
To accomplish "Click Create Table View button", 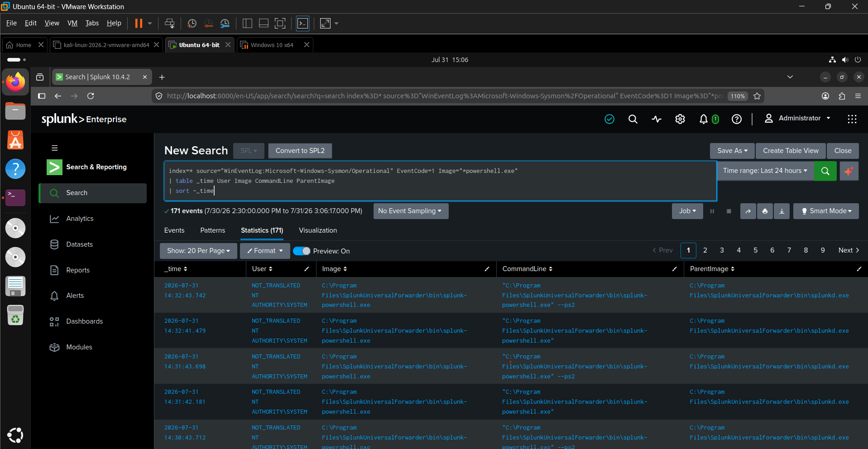I will click(x=791, y=151).
